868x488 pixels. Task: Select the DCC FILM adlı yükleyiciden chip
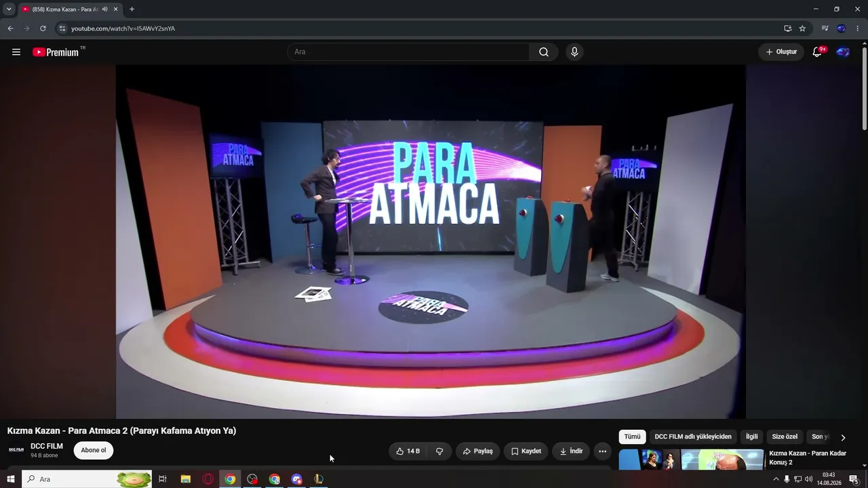coord(693,437)
